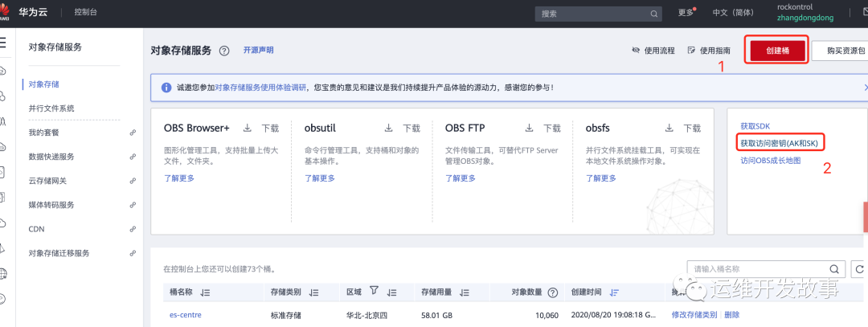Open help icon beside 对象存储服务 title
The width and height of the screenshot is (868, 327).
(x=223, y=51)
